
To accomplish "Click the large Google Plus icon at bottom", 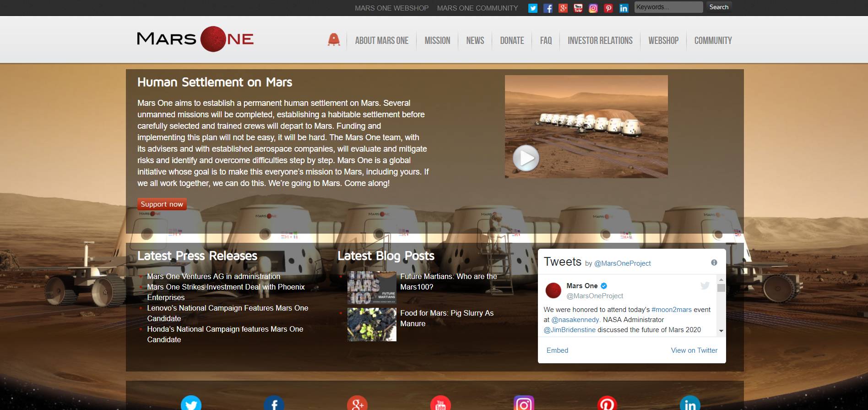I will point(358,403).
